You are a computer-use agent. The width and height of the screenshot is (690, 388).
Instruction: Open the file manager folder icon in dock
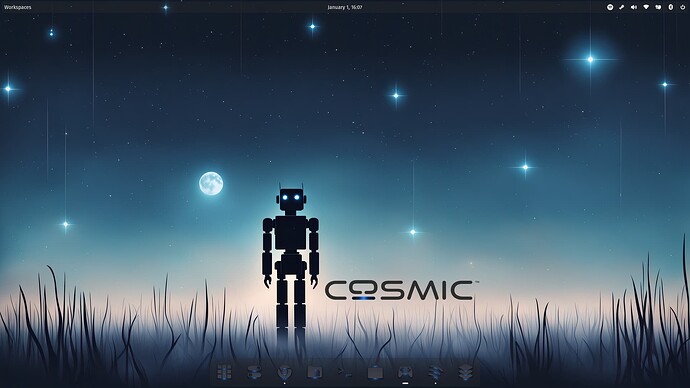(x=315, y=373)
